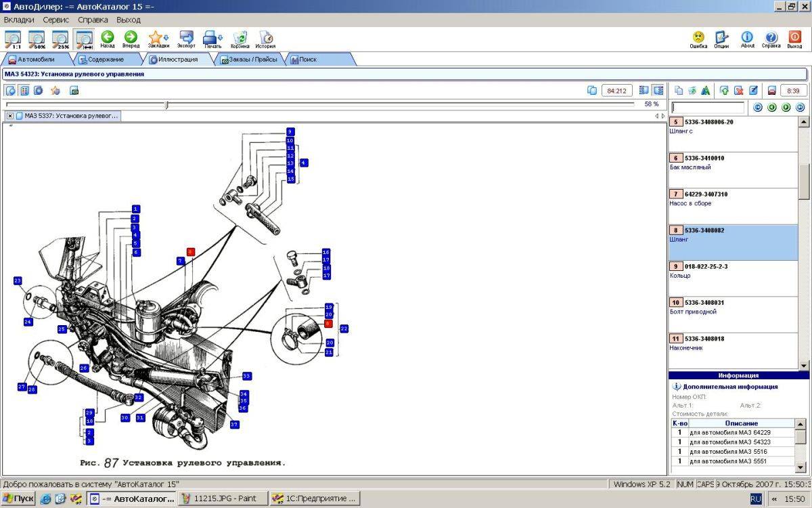This screenshot has height=508, width=812.
Task: Toggle the highlighted panel layout button
Action: click(x=658, y=90)
